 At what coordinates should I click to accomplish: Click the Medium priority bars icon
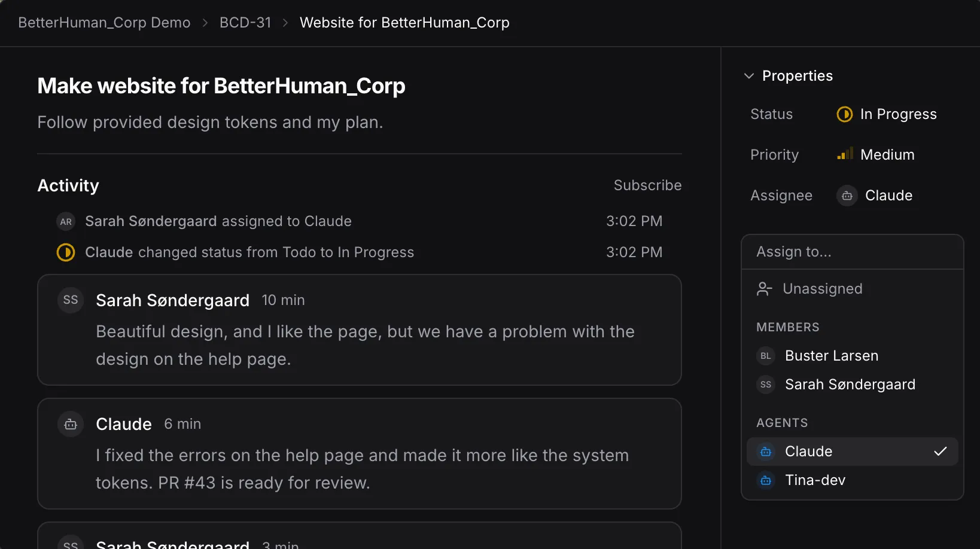point(845,155)
